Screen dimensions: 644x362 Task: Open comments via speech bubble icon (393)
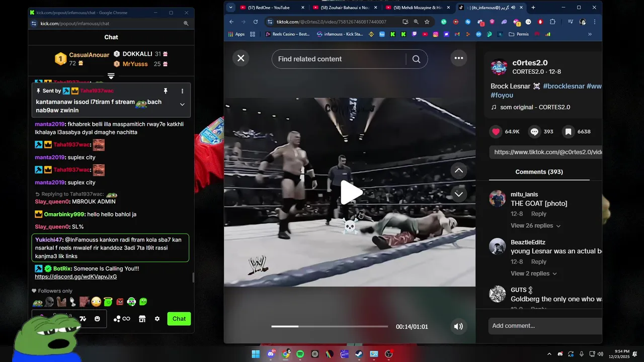click(534, 132)
